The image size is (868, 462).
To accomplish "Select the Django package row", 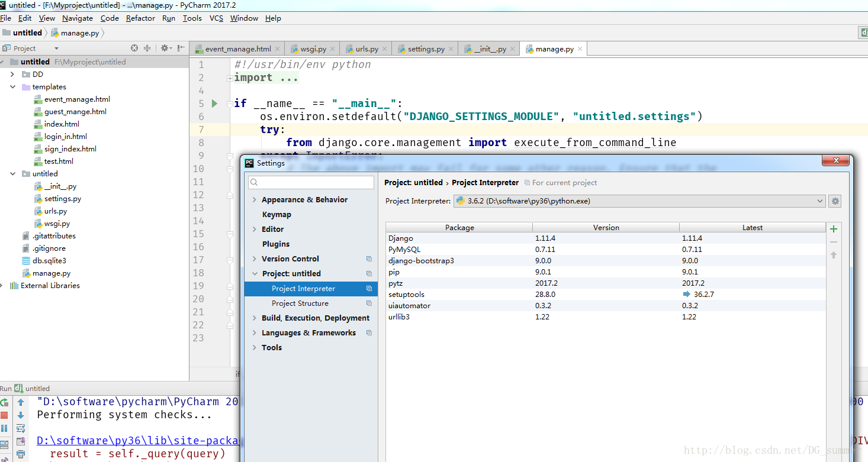I will point(606,238).
